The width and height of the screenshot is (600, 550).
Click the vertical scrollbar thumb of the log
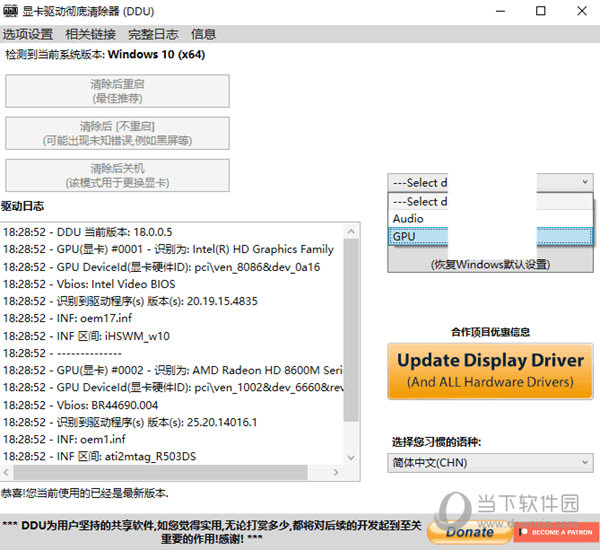click(x=351, y=330)
